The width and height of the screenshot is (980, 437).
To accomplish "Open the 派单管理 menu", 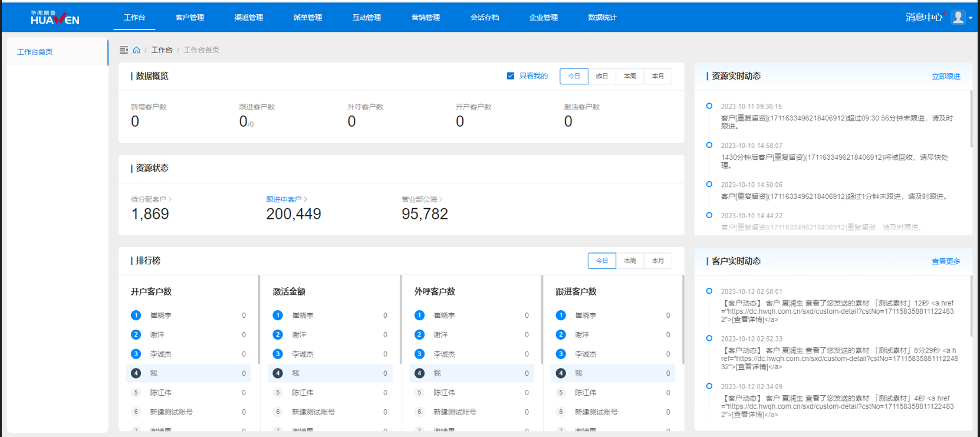I will tap(308, 18).
